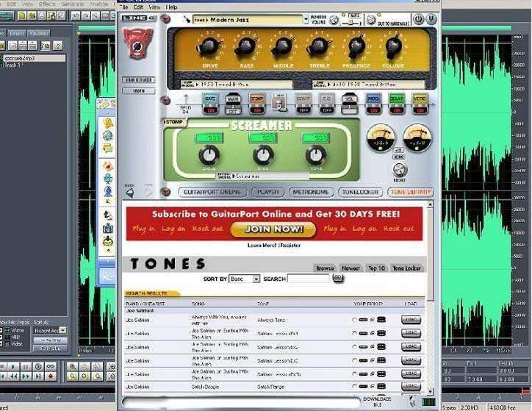Open the Tone preset dropdown arrow
Screen dimensions: 532x411
306,20
